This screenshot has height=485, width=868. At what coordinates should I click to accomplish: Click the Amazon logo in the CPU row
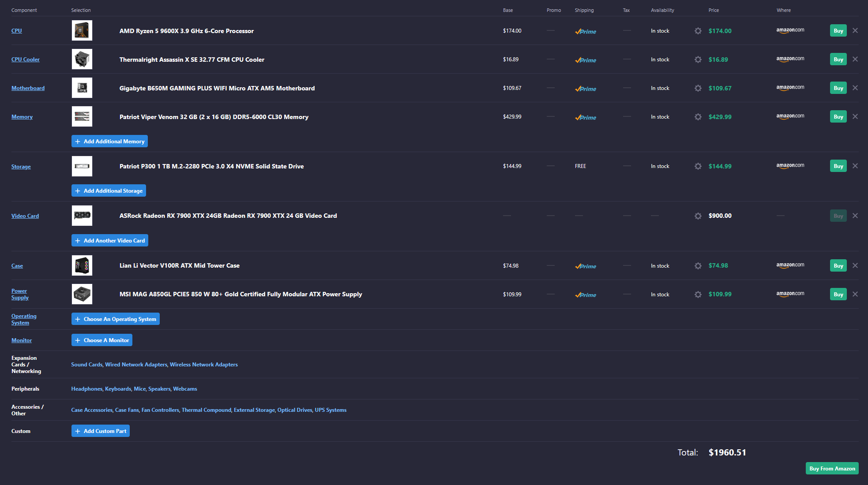(x=790, y=30)
